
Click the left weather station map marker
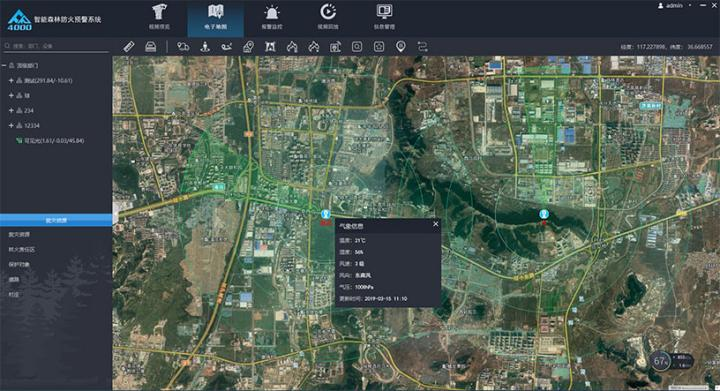[x=326, y=215]
